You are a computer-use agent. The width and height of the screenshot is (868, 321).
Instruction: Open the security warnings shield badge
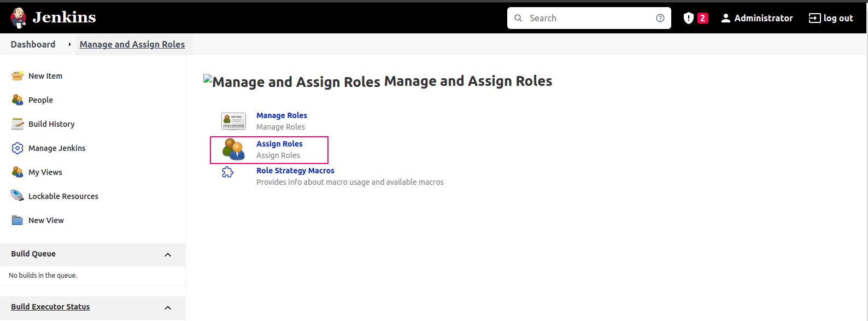pyautogui.click(x=696, y=18)
